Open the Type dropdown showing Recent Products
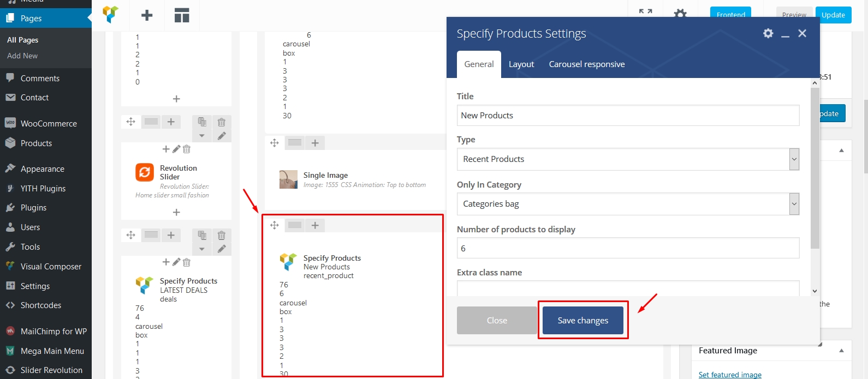 click(x=628, y=159)
